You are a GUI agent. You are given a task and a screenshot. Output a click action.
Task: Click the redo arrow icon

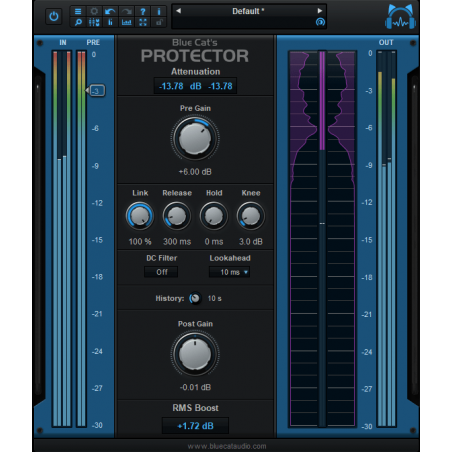coord(126,11)
